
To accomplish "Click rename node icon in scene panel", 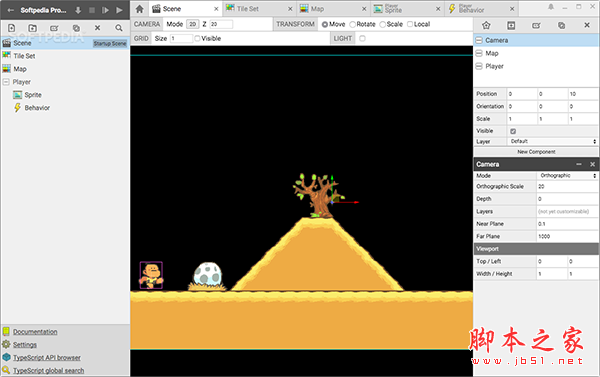I will pos(536,26).
